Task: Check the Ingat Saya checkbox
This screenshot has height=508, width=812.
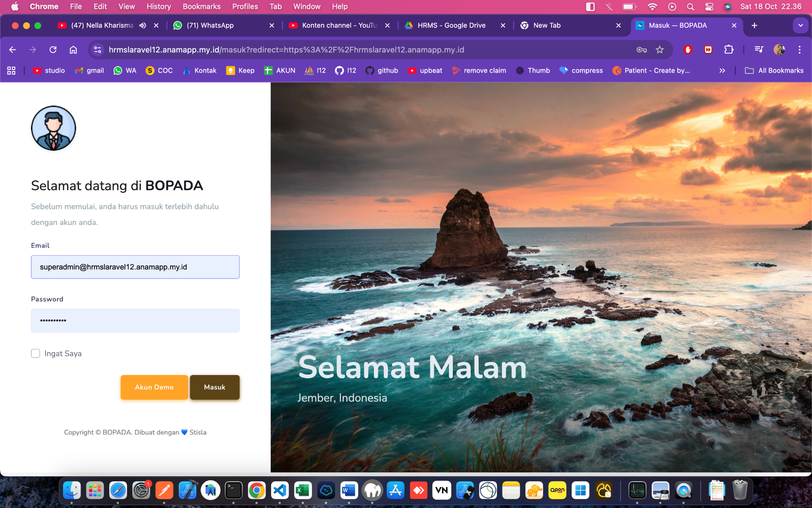Action: tap(36, 353)
